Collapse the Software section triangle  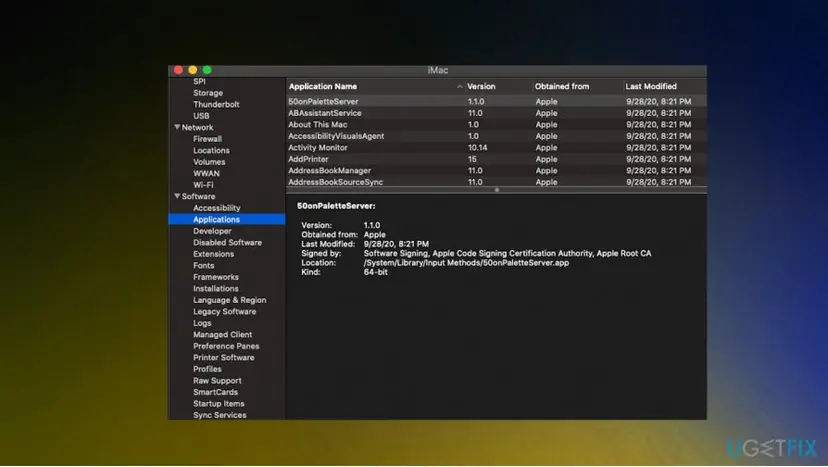tap(177, 196)
